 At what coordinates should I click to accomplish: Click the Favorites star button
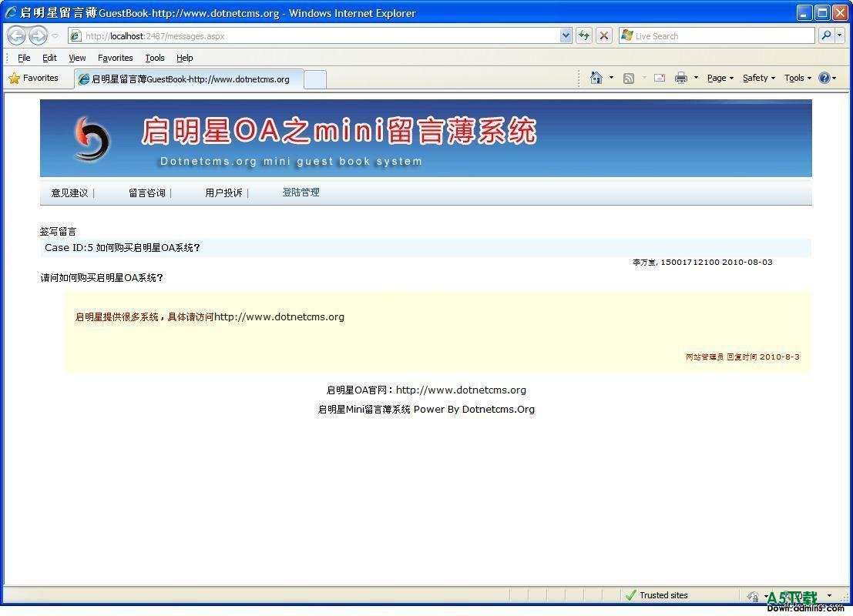[34, 79]
